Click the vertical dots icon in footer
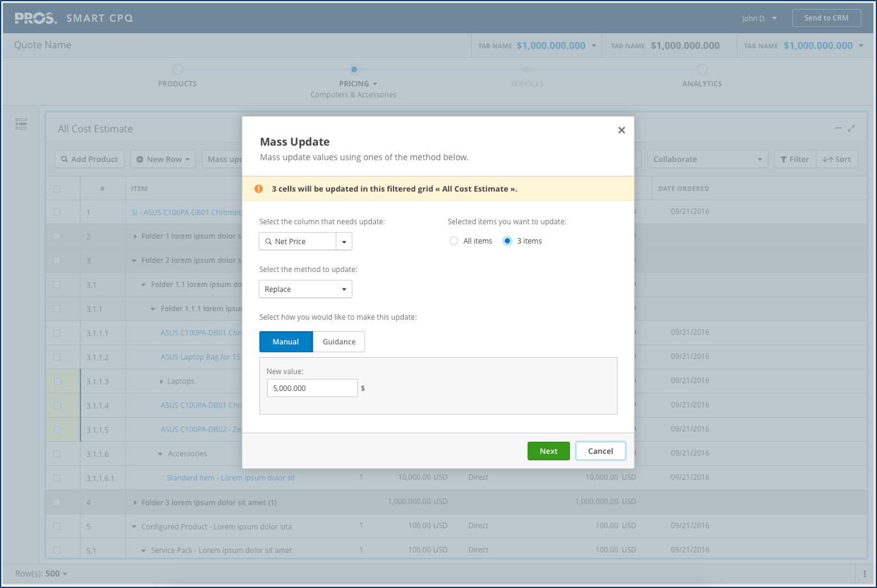 coord(864,574)
